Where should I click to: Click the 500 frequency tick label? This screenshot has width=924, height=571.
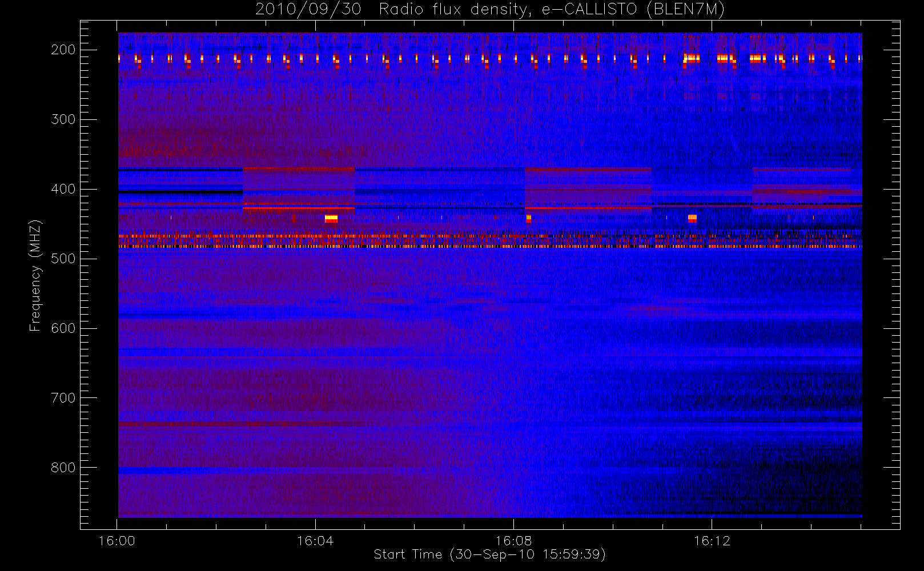(x=63, y=259)
